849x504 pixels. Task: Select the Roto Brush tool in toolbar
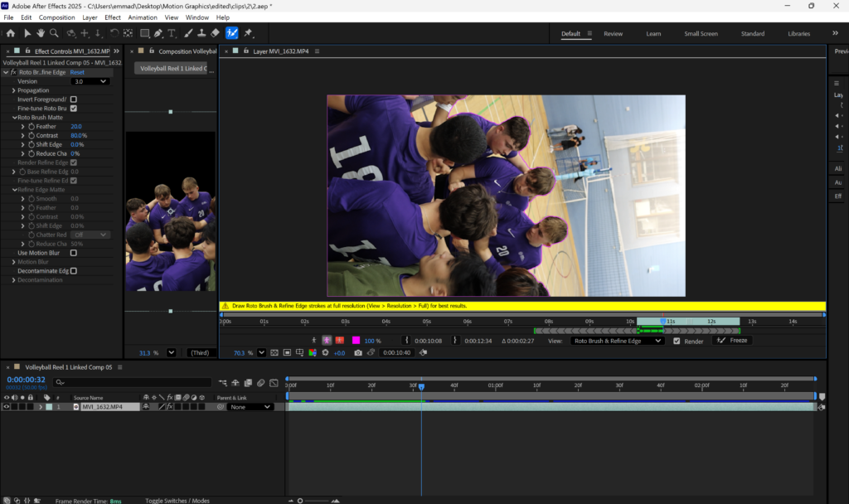point(232,33)
